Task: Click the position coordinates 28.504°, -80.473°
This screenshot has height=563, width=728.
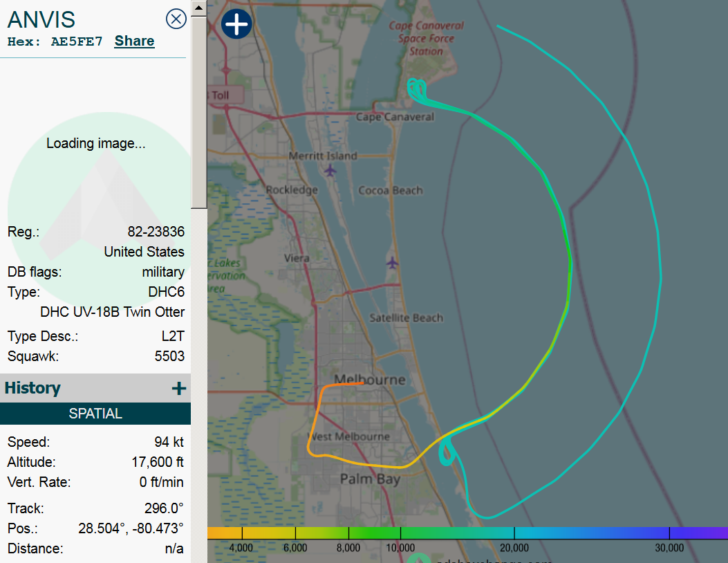Action: point(131,528)
